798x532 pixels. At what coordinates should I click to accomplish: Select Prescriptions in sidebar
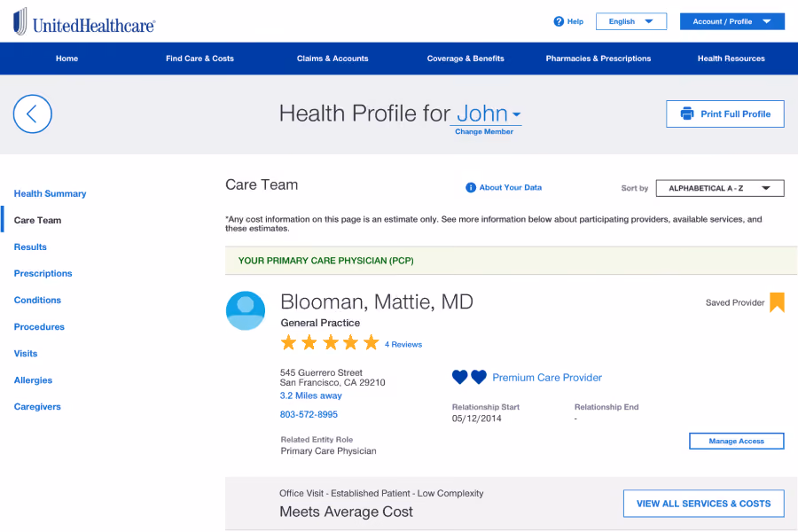tap(43, 273)
